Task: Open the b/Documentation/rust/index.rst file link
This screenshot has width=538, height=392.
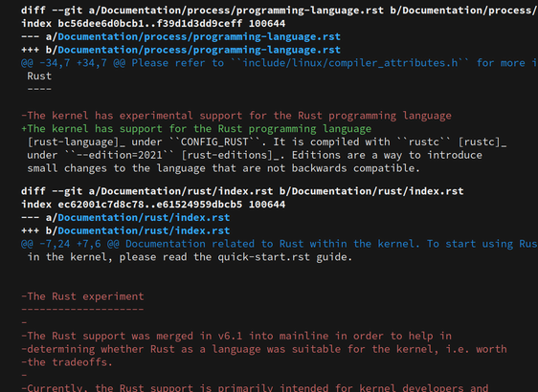Action: click(x=144, y=230)
